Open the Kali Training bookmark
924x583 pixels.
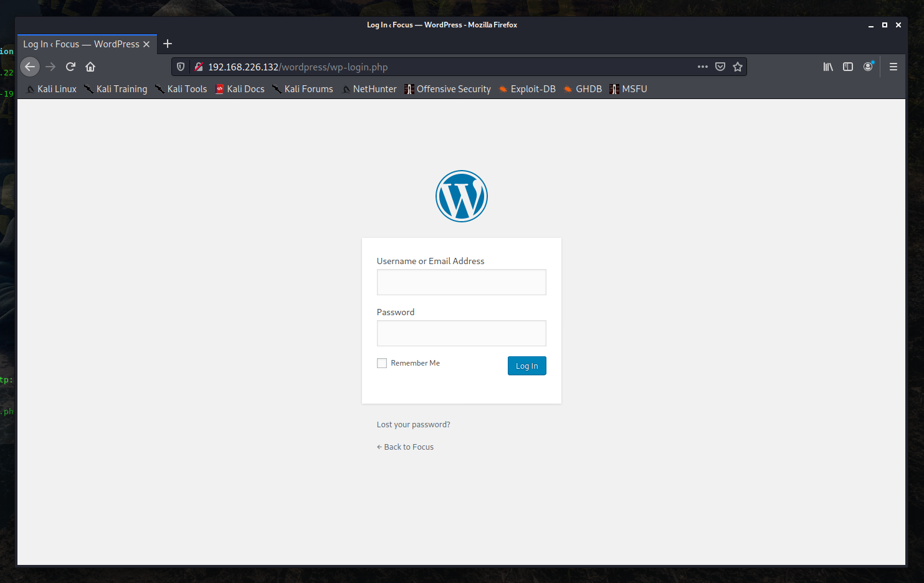(x=116, y=89)
